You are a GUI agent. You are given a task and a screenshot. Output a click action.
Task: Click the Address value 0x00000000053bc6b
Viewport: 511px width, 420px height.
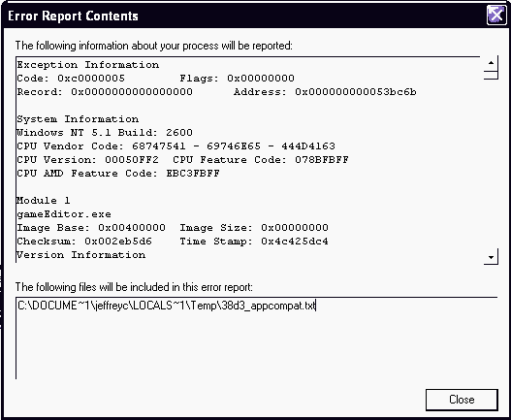[356, 92]
